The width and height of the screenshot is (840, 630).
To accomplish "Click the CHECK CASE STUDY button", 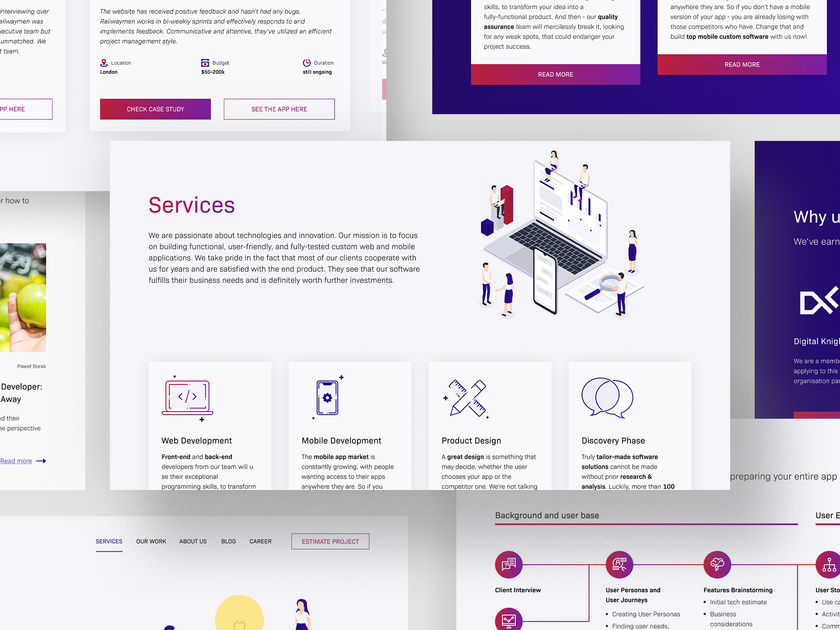I will click(155, 109).
